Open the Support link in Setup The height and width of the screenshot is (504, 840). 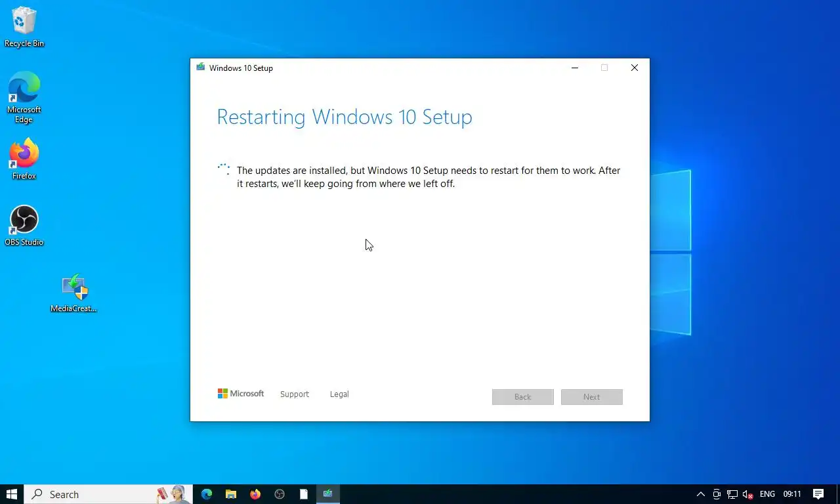(295, 394)
